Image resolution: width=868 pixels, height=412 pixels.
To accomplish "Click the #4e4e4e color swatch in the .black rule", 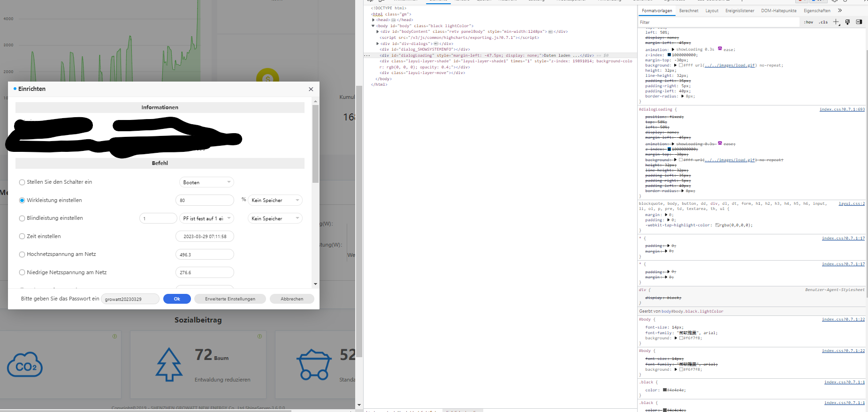I will pyautogui.click(x=665, y=390).
